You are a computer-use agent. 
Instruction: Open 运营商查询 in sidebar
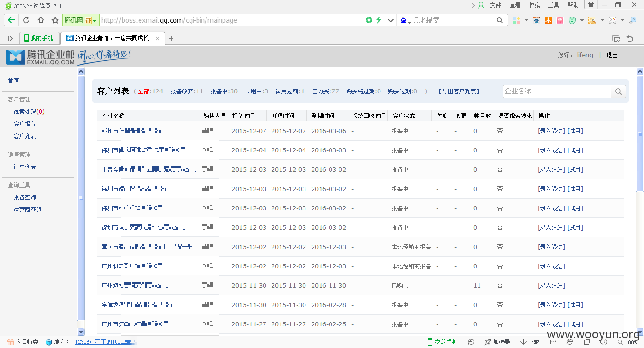[x=28, y=210]
